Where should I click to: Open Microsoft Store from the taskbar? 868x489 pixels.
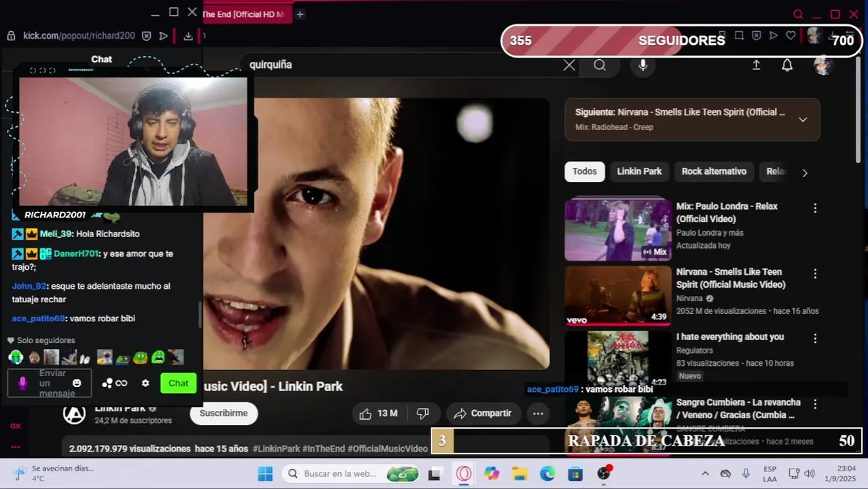tap(575, 474)
